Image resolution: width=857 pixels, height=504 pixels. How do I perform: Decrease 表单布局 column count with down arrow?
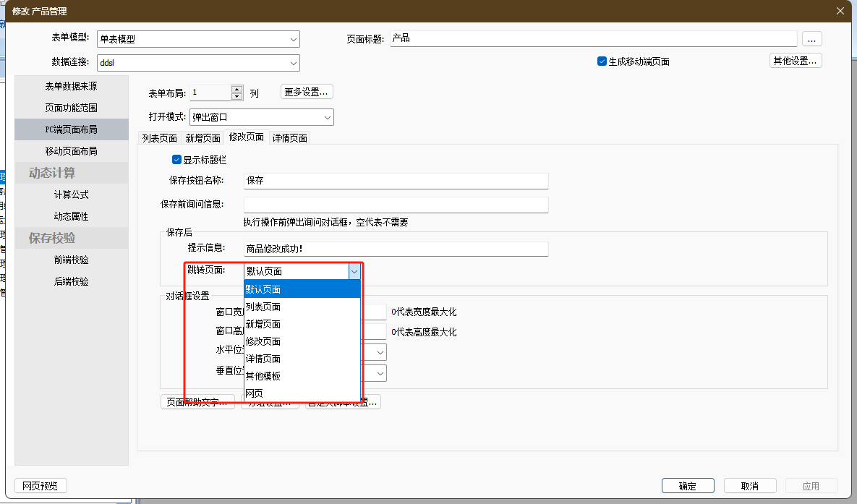[236, 96]
